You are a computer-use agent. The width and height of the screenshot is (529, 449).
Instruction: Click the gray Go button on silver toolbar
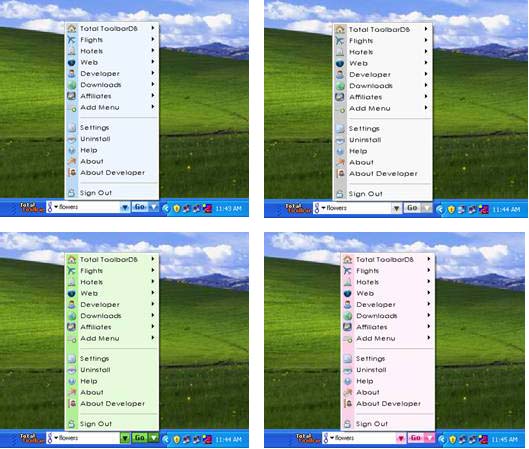[412, 208]
